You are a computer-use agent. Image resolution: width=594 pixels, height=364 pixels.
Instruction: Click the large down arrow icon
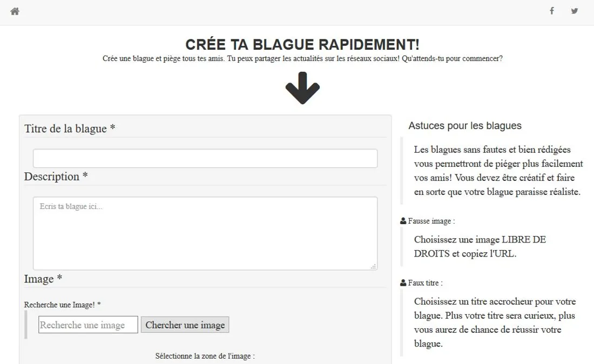tap(302, 88)
